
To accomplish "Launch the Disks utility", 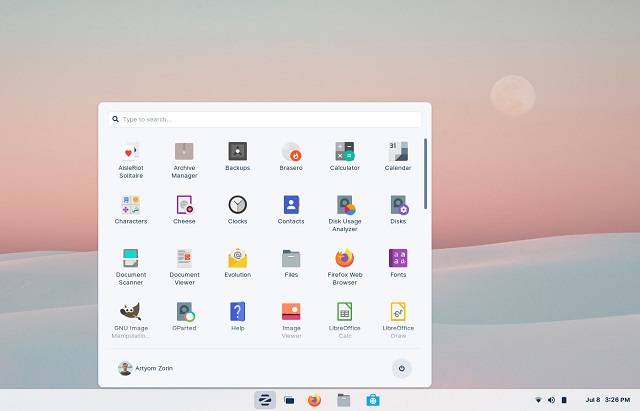I will (398, 210).
